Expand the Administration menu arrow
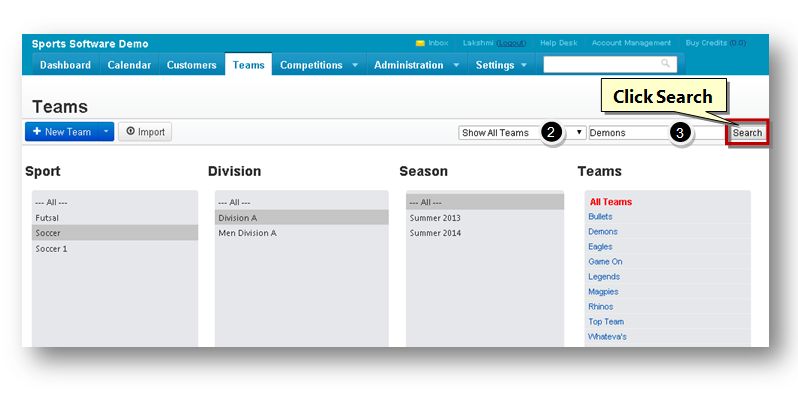The width and height of the screenshot is (798, 393). click(456, 65)
